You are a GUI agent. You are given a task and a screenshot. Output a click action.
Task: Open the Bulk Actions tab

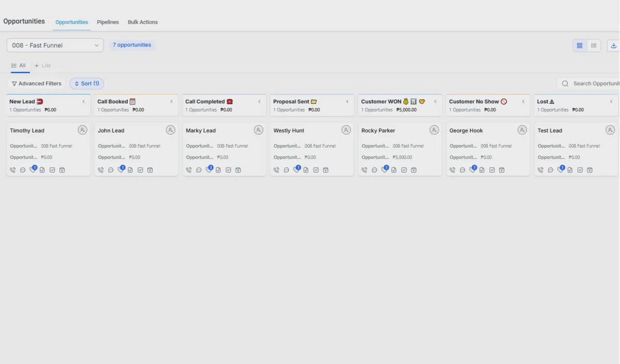click(143, 22)
